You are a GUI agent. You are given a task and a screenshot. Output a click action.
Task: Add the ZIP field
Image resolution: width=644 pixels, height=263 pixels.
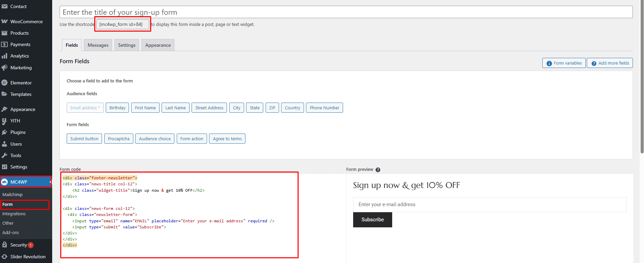point(272,108)
